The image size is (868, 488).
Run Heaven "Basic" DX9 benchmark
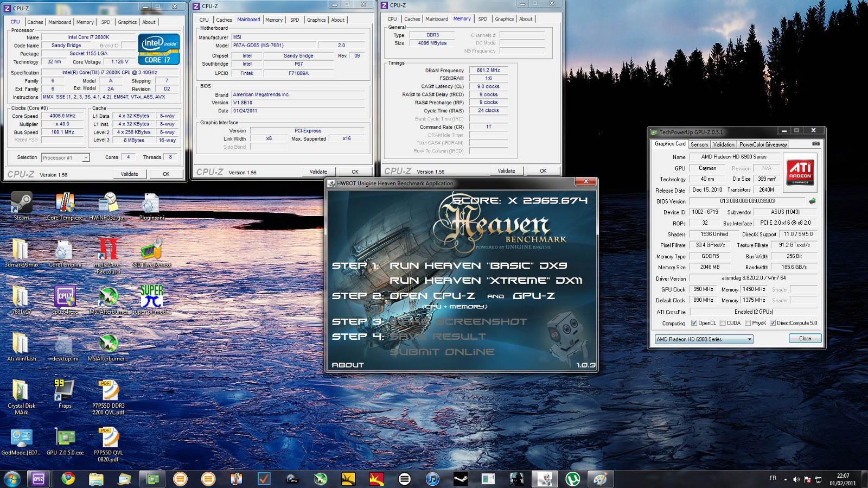(x=478, y=265)
